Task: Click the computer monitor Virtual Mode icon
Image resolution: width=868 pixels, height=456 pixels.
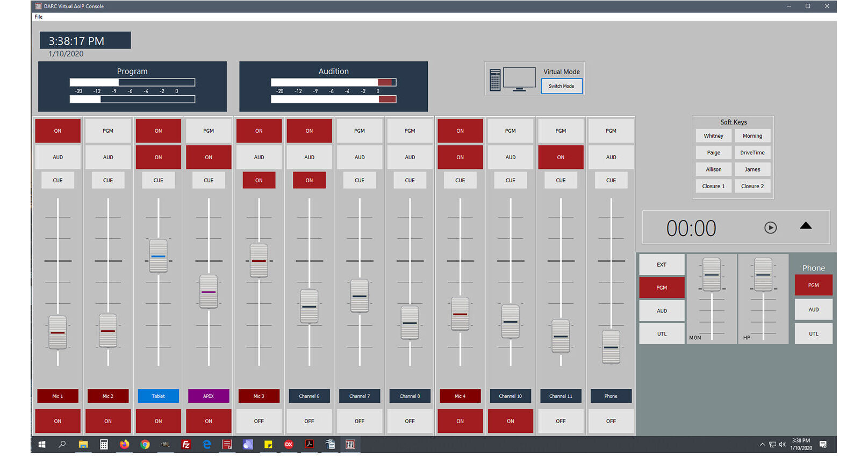Action: coord(512,80)
